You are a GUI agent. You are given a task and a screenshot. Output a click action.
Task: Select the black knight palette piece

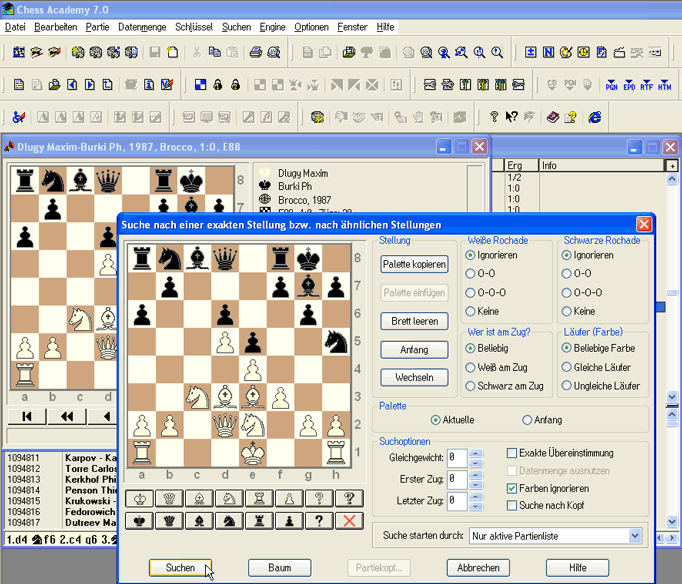tap(229, 521)
